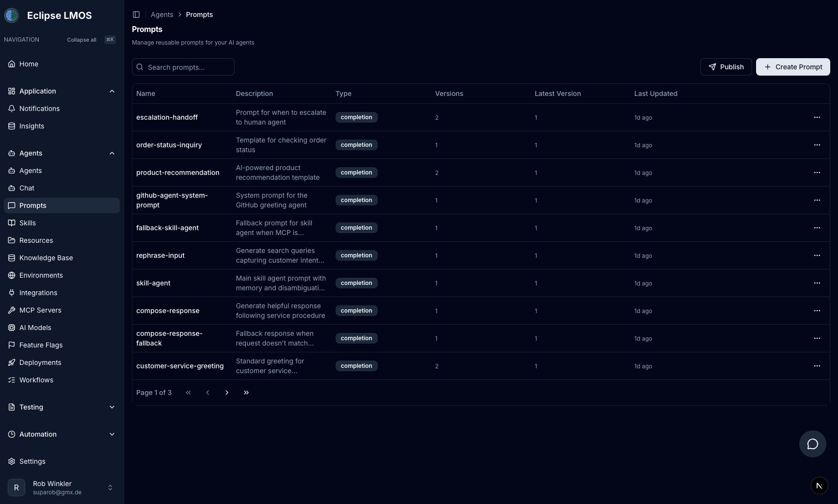Image resolution: width=838 pixels, height=504 pixels.
Task: Jump to the last page arrow
Action: pyautogui.click(x=246, y=393)
